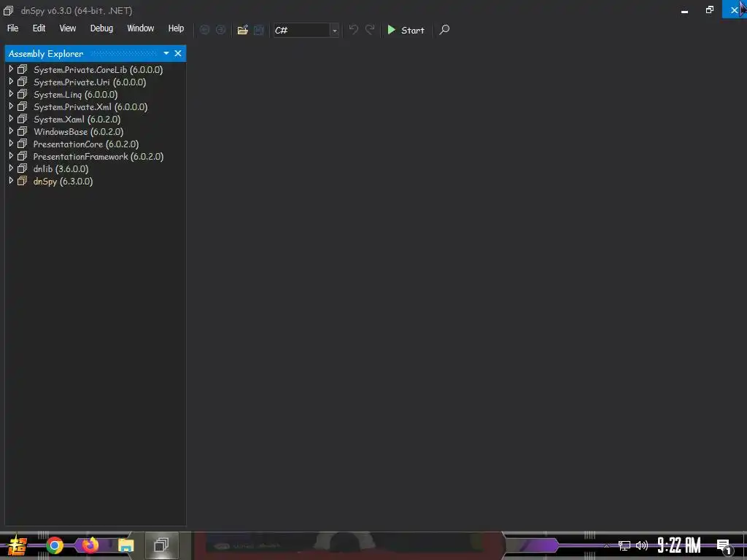The image size is (747, 560).
Task: Click the Redo toolbar icon
Action: (370, 30)
